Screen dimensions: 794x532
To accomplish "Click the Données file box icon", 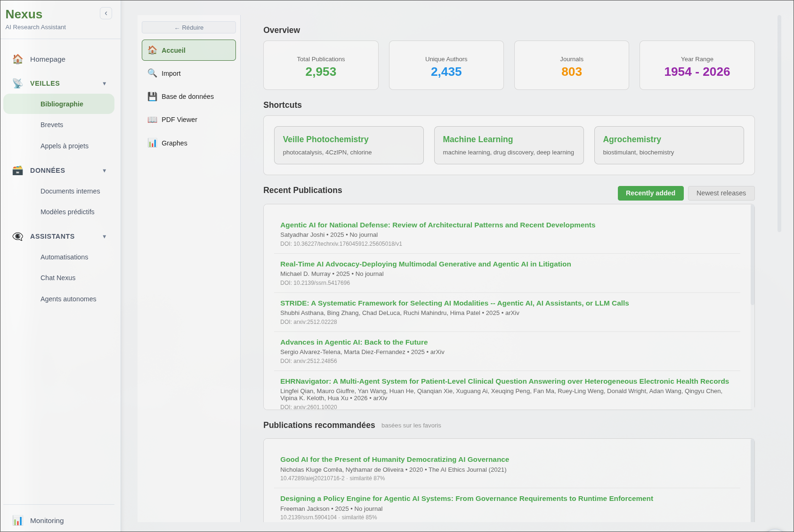I will [18, 170].
